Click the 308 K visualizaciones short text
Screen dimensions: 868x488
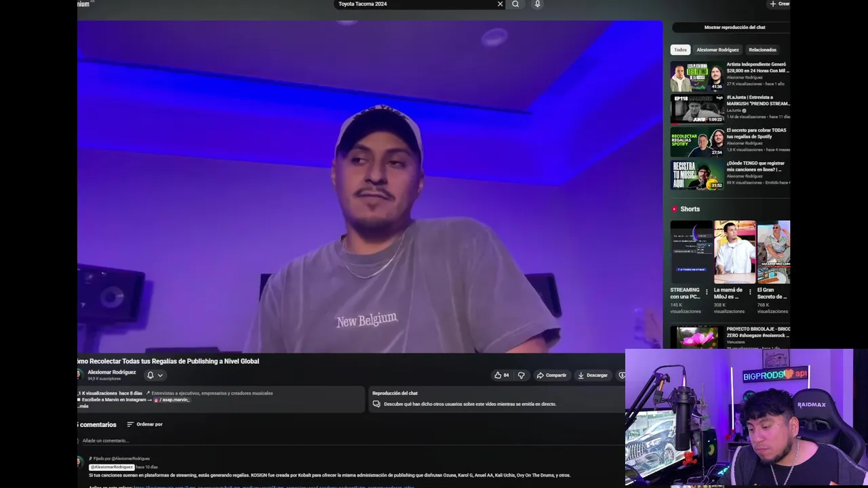point(729,308)
